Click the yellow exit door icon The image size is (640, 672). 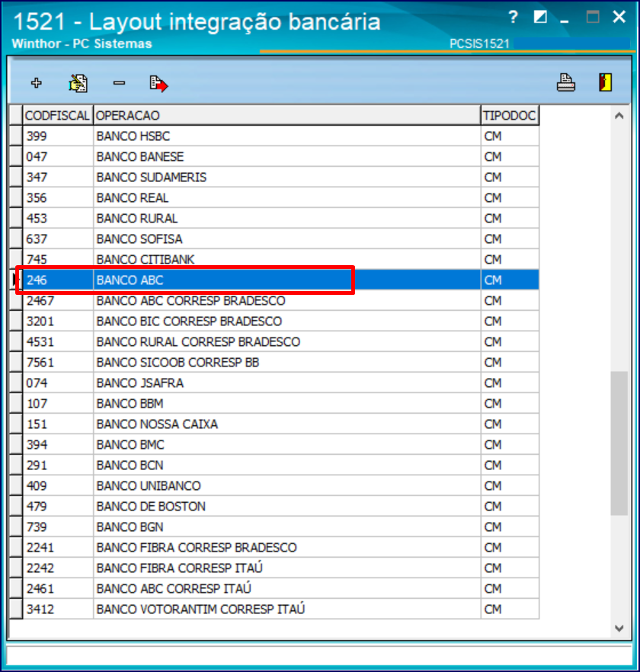tap(605, 82)
